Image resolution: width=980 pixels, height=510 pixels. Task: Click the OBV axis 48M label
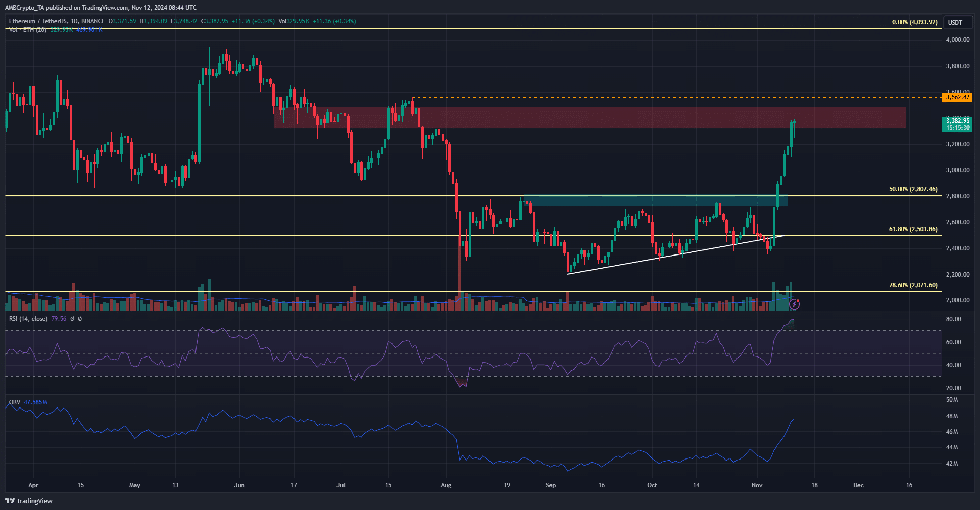point(952,416)
